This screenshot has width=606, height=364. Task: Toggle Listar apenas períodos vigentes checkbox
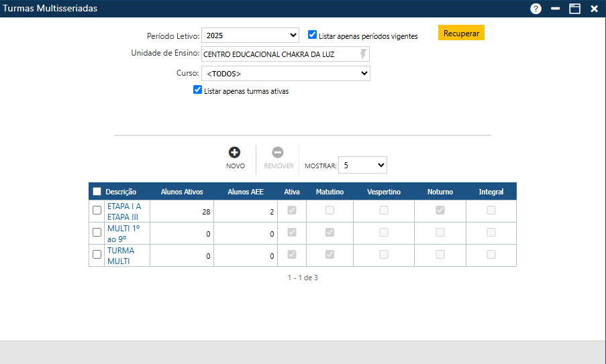click(x=313, y=35)
